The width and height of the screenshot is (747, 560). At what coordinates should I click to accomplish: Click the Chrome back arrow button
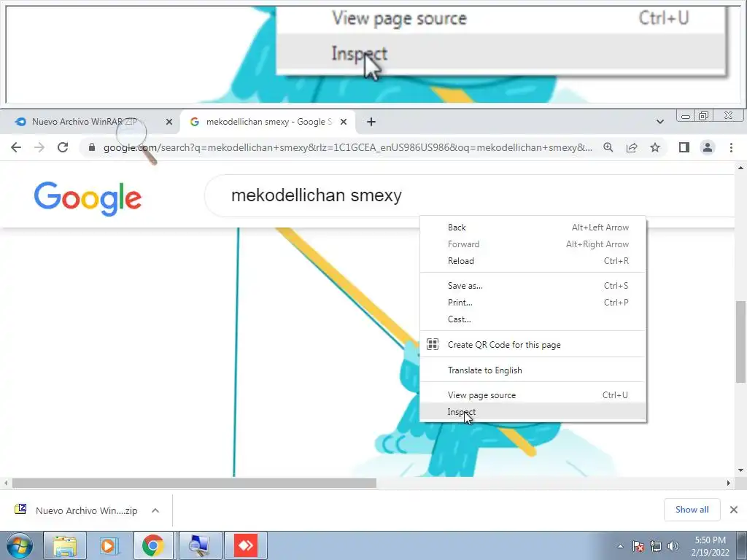[16, 147]
